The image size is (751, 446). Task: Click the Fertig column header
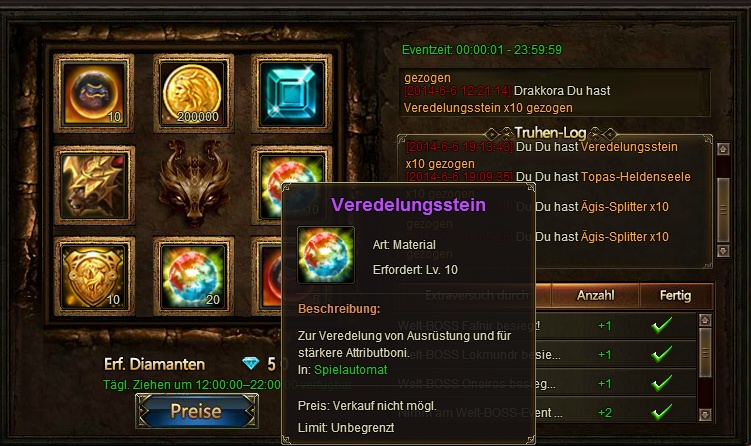(675, 295)
